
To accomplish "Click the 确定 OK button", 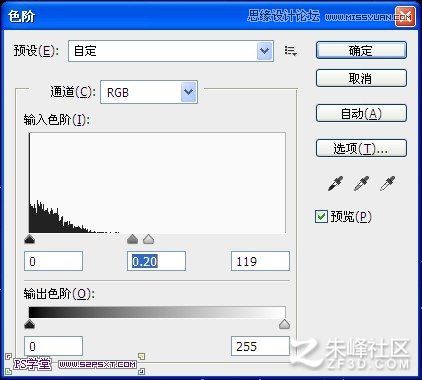I will (361, 50).
